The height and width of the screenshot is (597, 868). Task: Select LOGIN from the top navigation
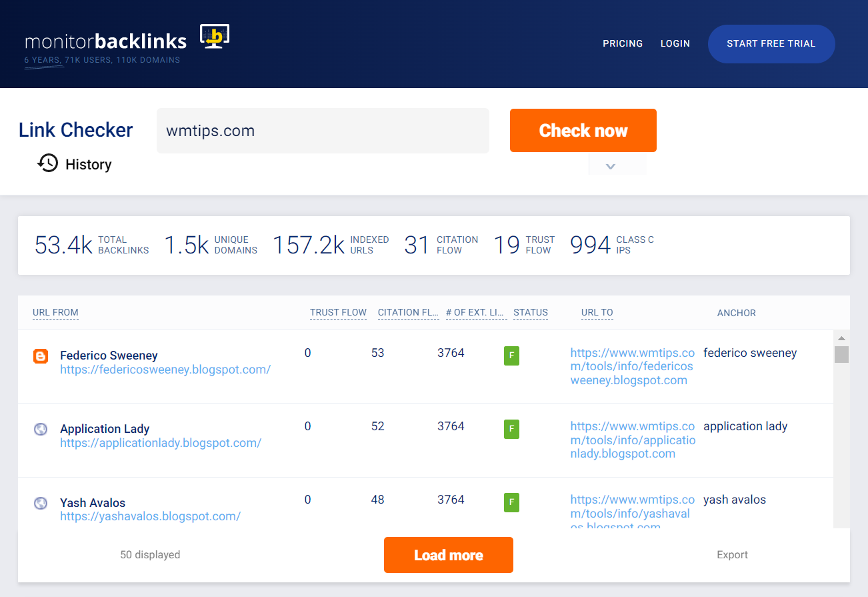coord(675,43)
